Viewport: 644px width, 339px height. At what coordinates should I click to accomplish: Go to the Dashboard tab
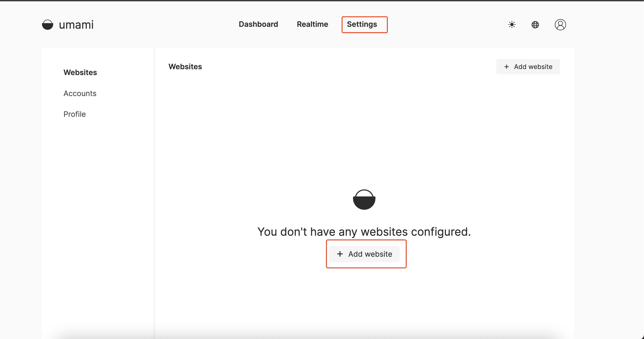(x=258, y=24)
